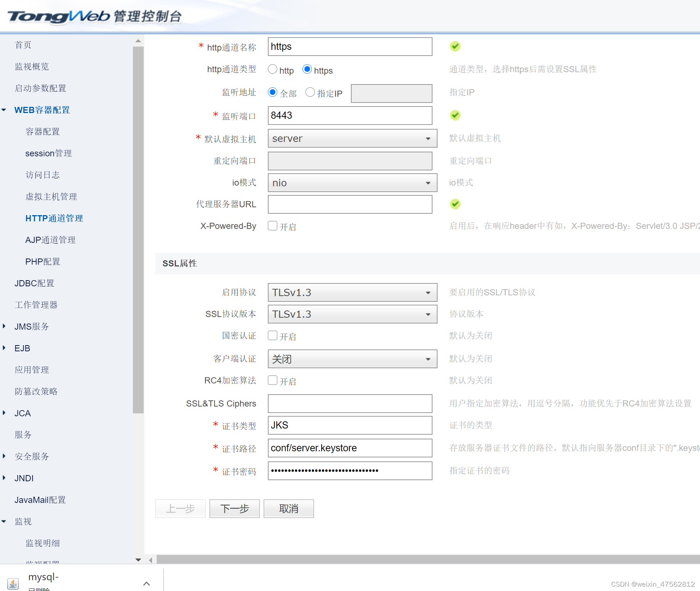Open 首页 in the sidebar
700x591 pixels.
(23, 45)
